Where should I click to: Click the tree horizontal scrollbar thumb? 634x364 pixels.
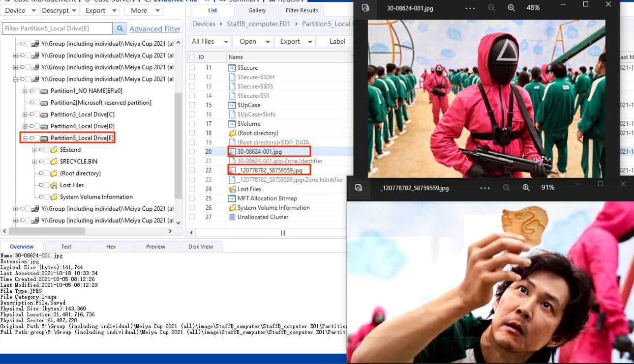point(47,231)
